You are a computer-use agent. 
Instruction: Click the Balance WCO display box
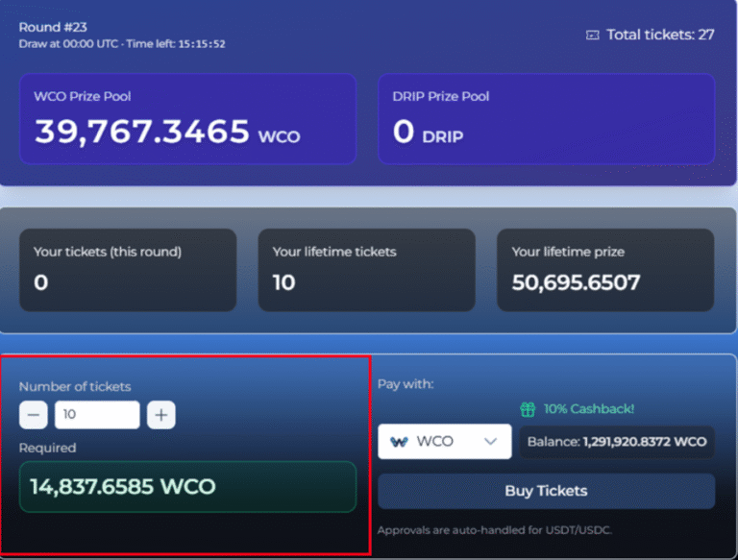(617, 442)
